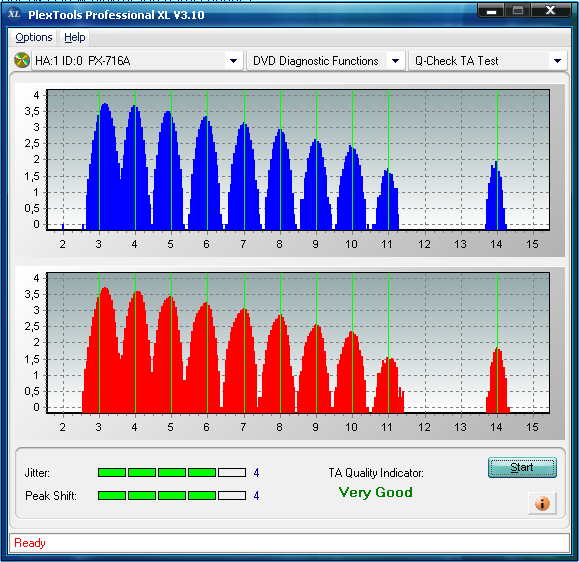The width and height of the screenshot is (579, 562).
Task: Click the blue 14T peak in top chart
Action: click(496, 196)
